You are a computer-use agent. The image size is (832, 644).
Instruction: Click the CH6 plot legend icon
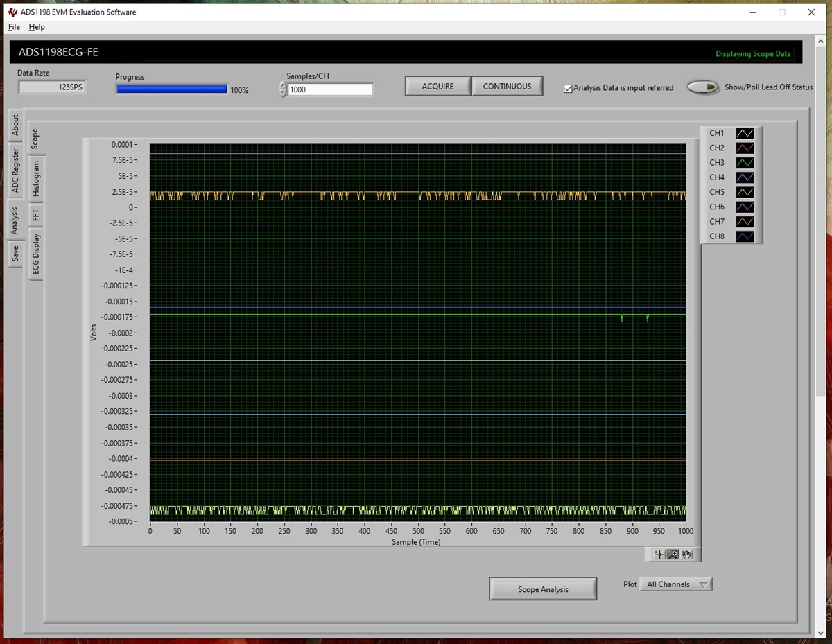point(745,207)
